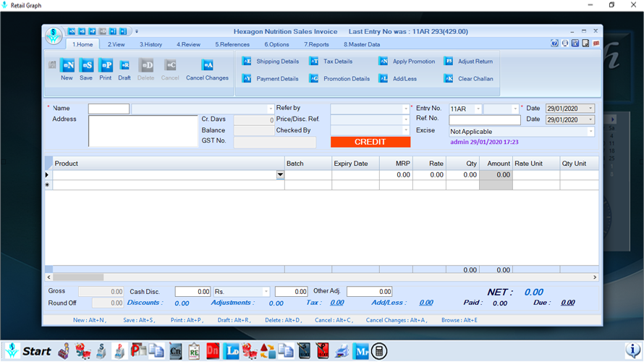Click the printer icon on the bottom bar
Viewport: 644px width, 362px height.
click(x=342, y=351)
